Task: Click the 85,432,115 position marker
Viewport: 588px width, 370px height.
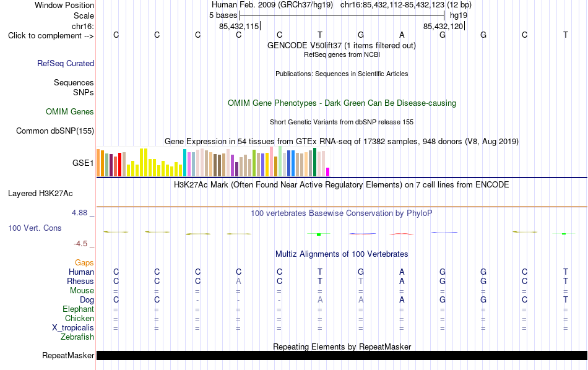Action: [x=240, y=26]
